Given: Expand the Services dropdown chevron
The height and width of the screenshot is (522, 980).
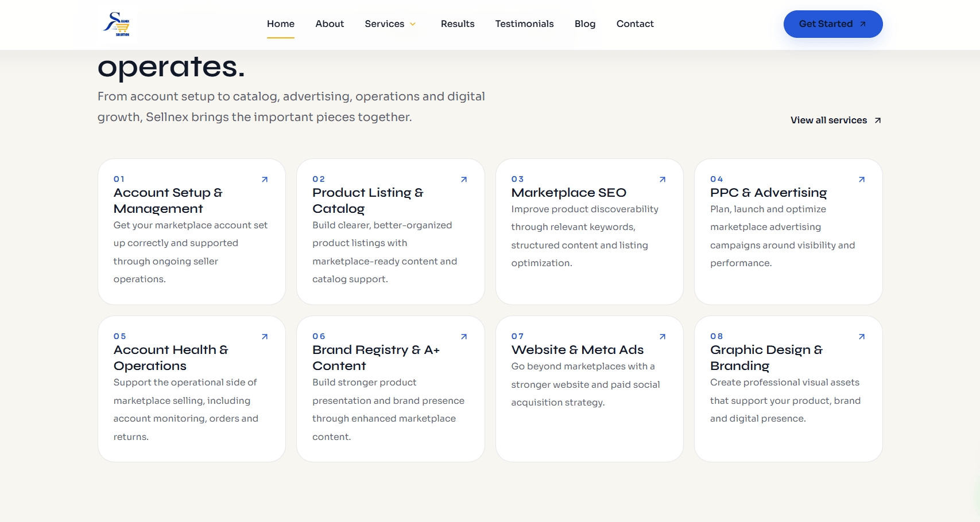Looking at the screenshot, I should (x=413, y=24).
